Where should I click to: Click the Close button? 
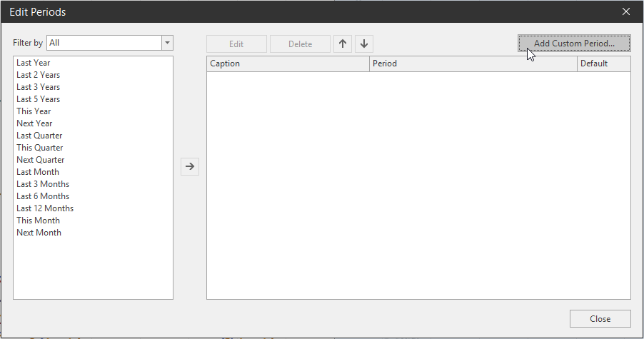tap(600, 318)
